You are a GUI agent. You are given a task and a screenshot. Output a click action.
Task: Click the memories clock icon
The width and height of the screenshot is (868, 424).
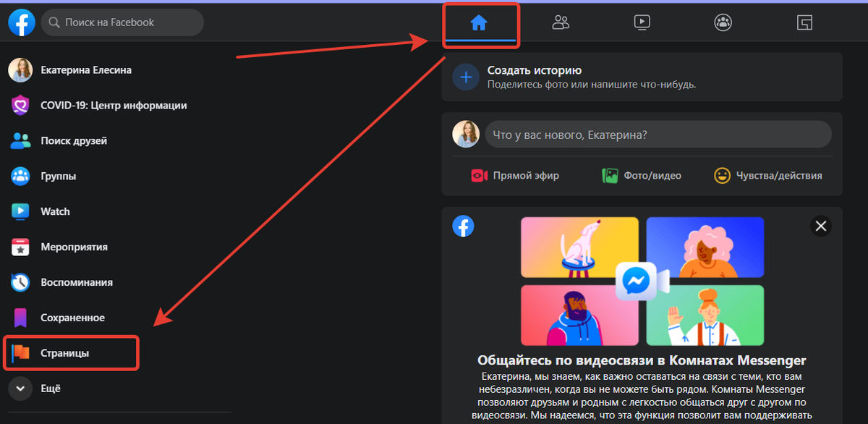click(x=20, y=283)
